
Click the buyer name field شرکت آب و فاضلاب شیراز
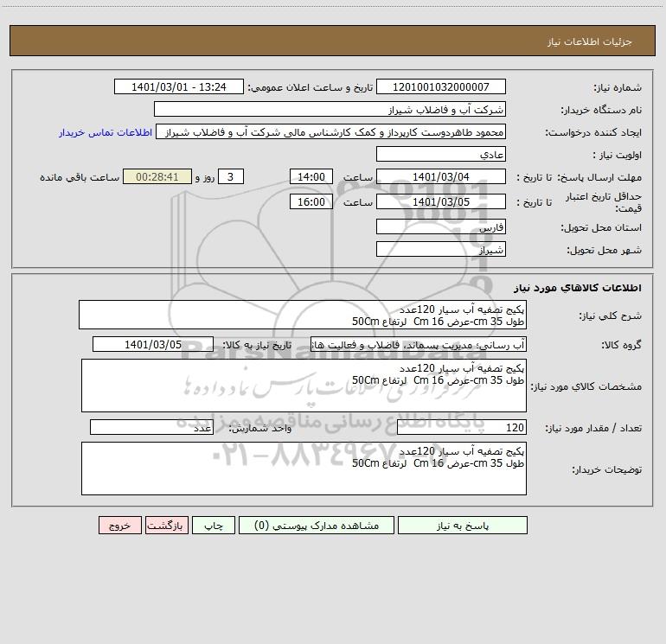pos(330,109)
